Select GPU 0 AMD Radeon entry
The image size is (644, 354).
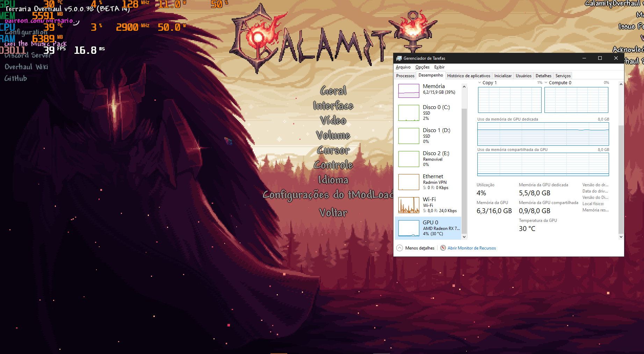pyautogui.click(x=428, y=228)
